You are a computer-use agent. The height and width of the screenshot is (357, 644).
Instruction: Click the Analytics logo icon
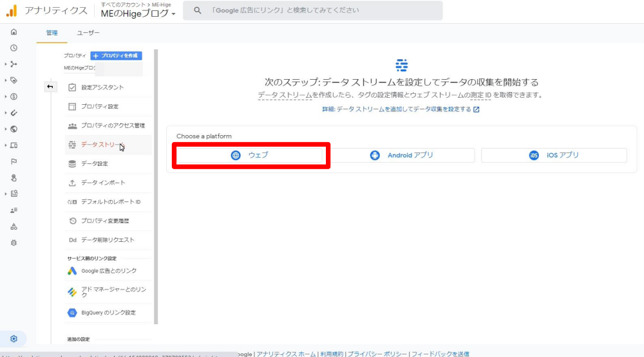click(x=12, y=11)
